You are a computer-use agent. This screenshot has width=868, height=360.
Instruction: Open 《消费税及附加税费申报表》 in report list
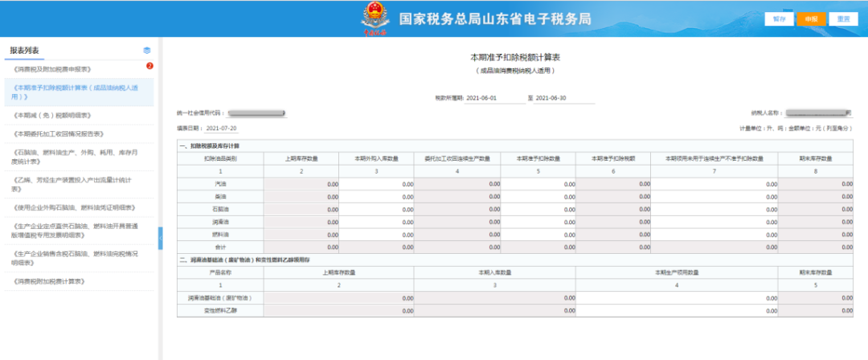[x=79, y=69]
